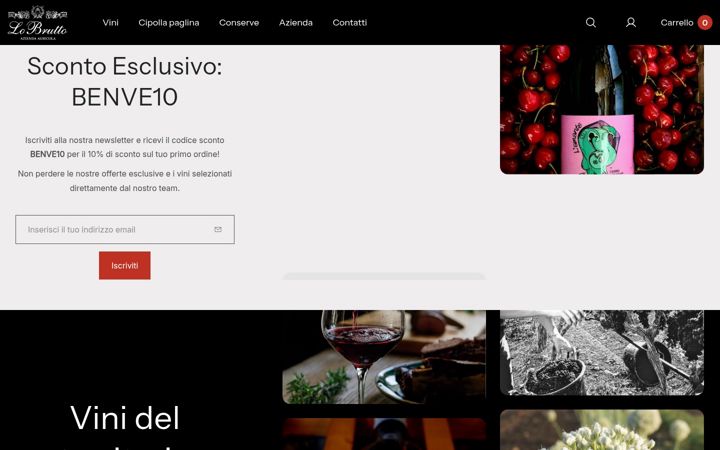Click the Iscriviti subscribe button
Screen dimensions: 720x450
tap(124, 265)
